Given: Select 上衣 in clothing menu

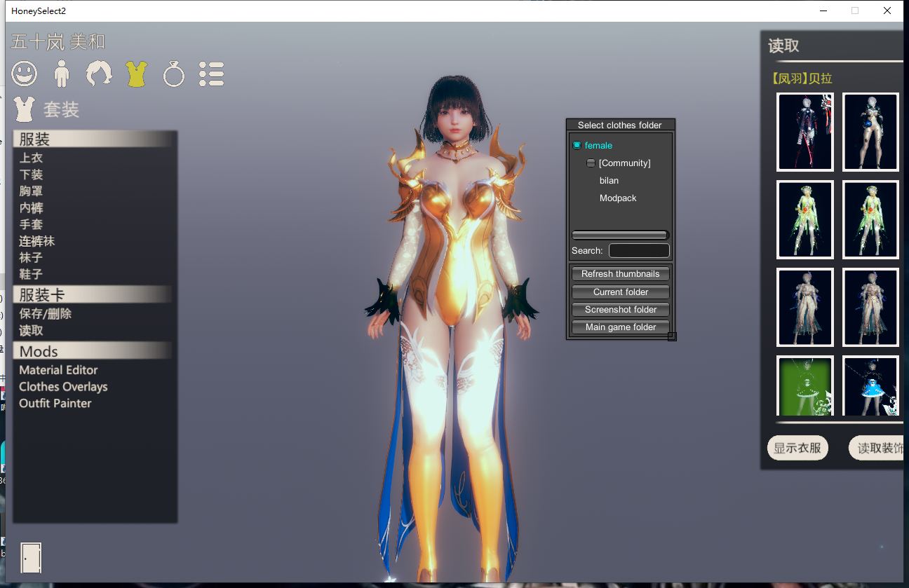Looking at the screenshot, I should [x=31, y=158].
